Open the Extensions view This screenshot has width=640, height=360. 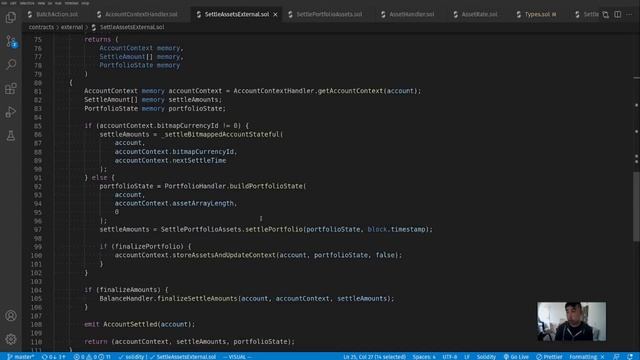(11, 89)
